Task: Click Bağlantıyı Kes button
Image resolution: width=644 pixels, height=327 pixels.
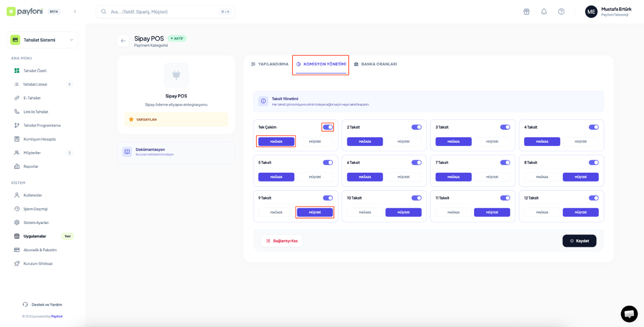Action: [x=282, y=241]
